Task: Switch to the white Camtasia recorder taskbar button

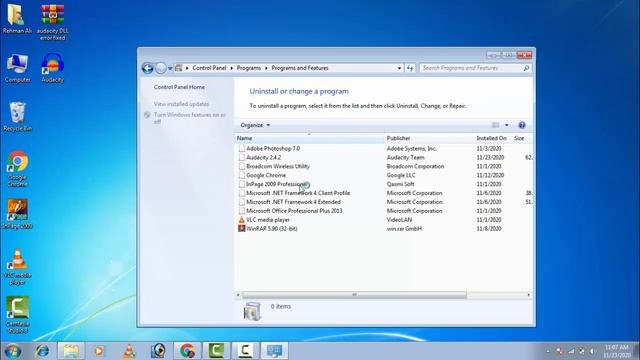Action: (x=245, y=351)
